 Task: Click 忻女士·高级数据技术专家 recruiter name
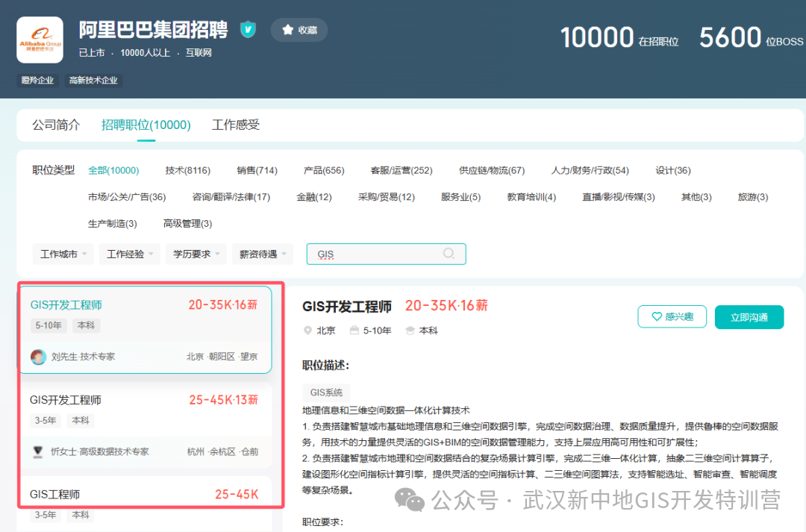(x=100, y=452)
